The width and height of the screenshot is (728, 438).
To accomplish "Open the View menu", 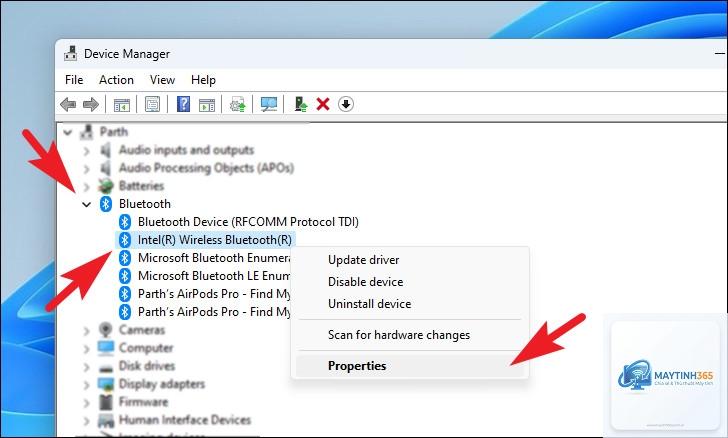I will point(162,80).
